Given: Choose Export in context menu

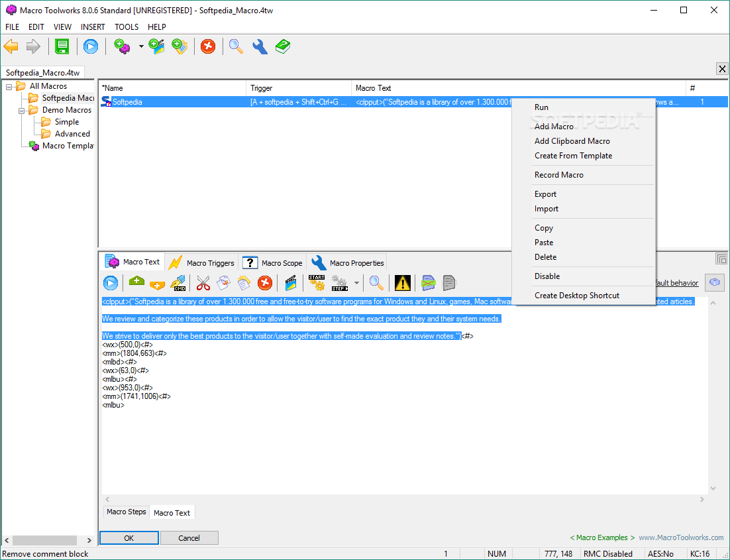Looking at the screenshot, I should (x=584, y=194).
